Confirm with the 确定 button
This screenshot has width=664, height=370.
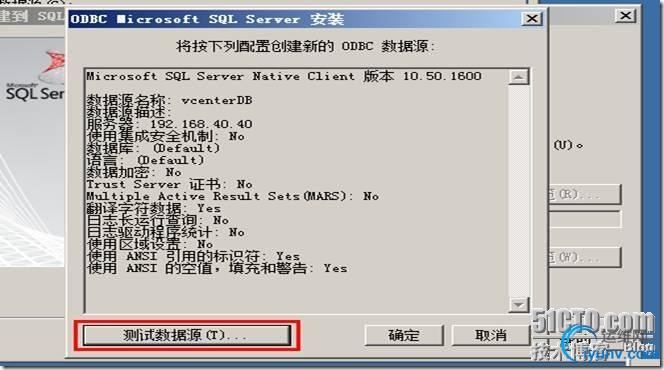404,335
